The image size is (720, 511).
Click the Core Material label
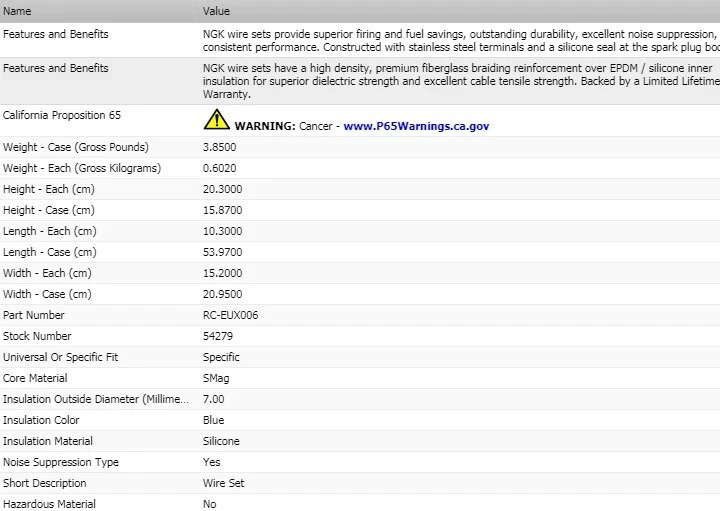35,378
